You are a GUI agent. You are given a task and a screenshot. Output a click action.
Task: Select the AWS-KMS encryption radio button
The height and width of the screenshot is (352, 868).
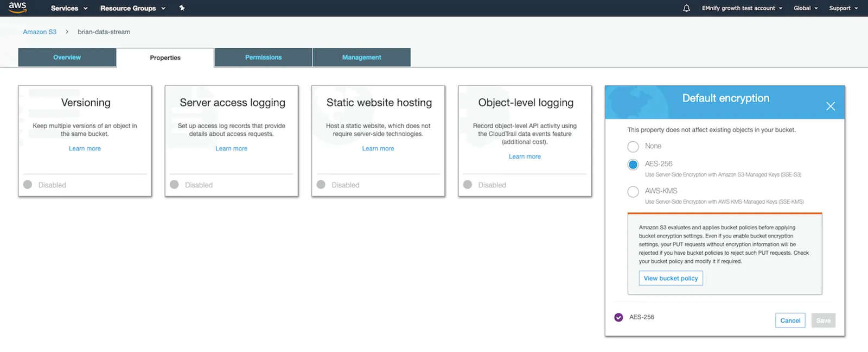(633, 192)
